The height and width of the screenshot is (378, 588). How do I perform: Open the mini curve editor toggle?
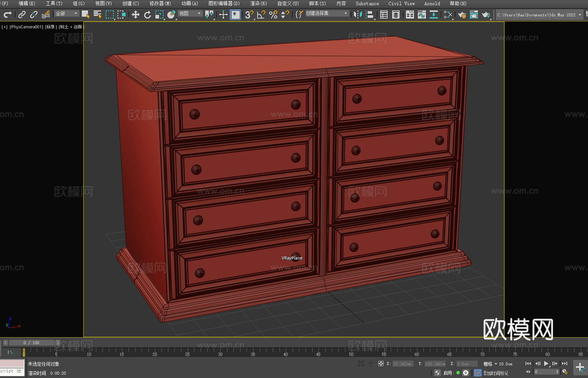10,352
